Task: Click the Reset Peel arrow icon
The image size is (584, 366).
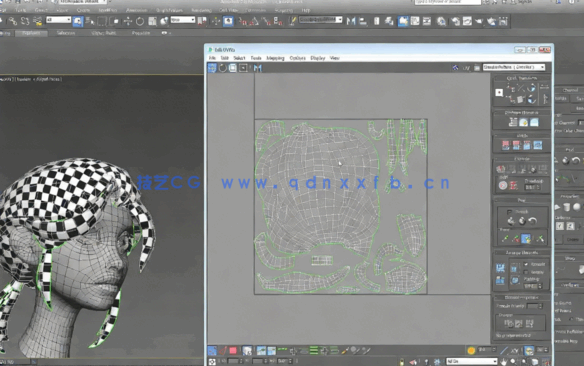Action: click(x=533, y=221)
